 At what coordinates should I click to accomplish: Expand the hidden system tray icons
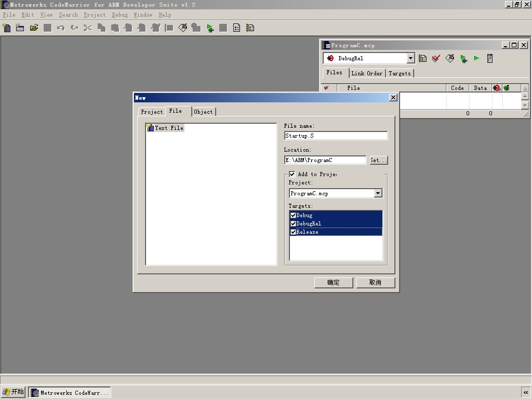526,393
